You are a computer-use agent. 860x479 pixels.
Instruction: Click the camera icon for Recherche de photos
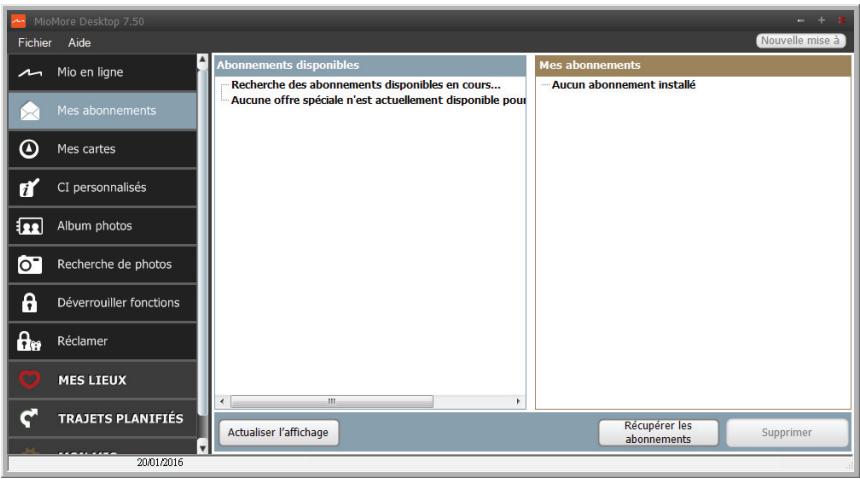(30, 264)
